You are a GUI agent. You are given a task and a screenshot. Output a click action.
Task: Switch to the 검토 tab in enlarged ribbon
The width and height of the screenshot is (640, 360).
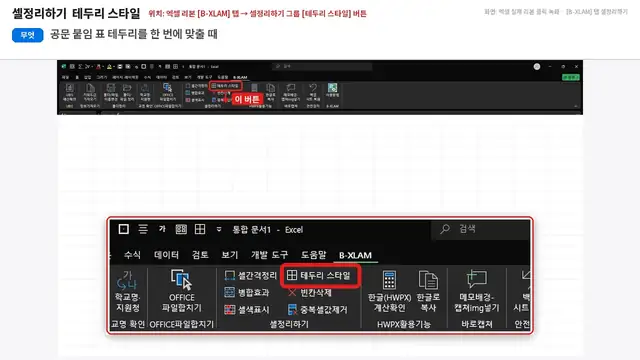click(x=200, y=255)
